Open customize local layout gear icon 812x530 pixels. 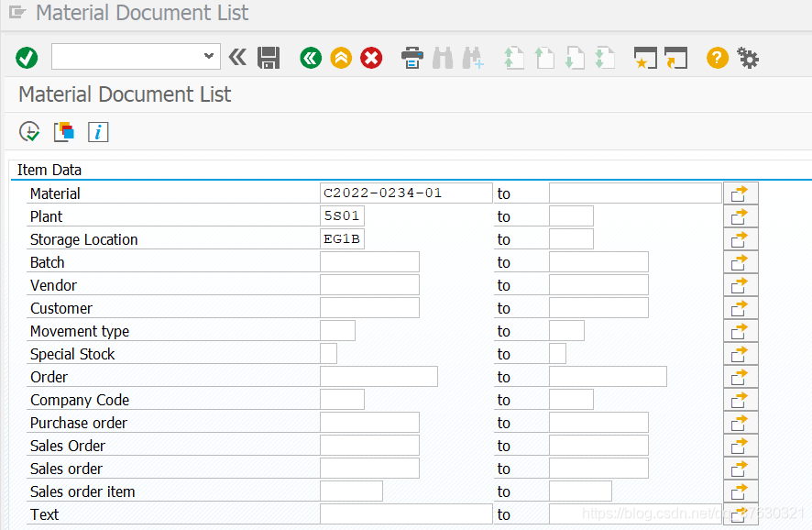748,58
